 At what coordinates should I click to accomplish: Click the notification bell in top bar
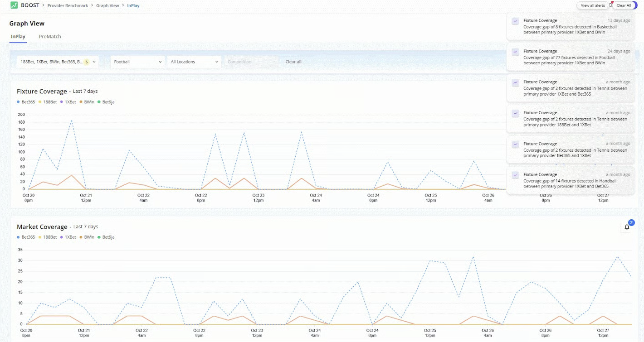click(x=610, y=5)
